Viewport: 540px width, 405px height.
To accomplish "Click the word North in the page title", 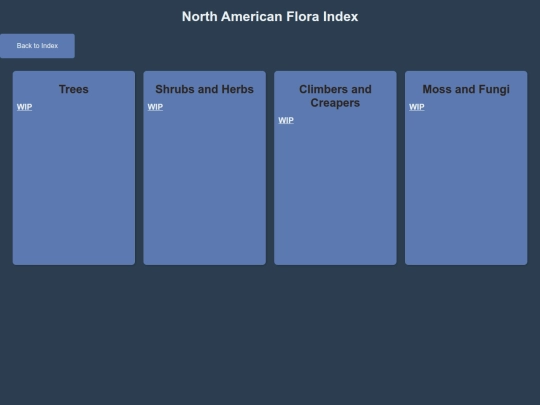I will pyautogui.click(x=199, y=17).
